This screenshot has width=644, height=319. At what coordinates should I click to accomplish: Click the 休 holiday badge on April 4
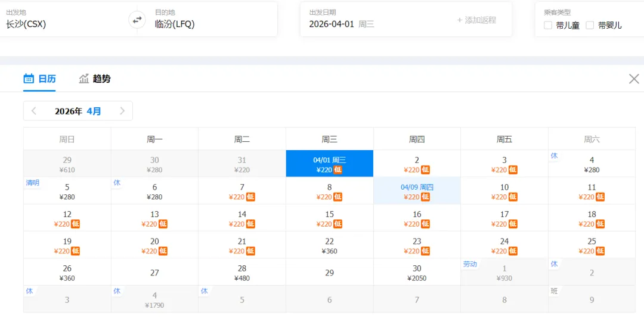(x=554, y=156)
